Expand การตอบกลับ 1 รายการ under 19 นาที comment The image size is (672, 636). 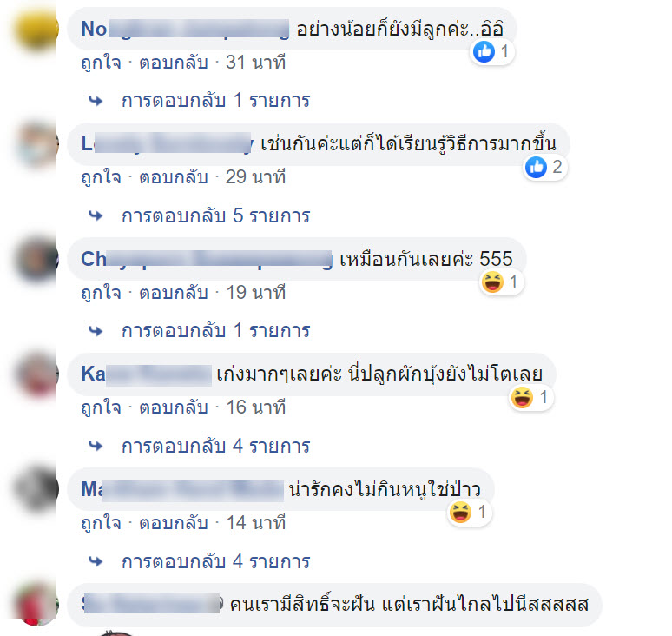point(215,331)
